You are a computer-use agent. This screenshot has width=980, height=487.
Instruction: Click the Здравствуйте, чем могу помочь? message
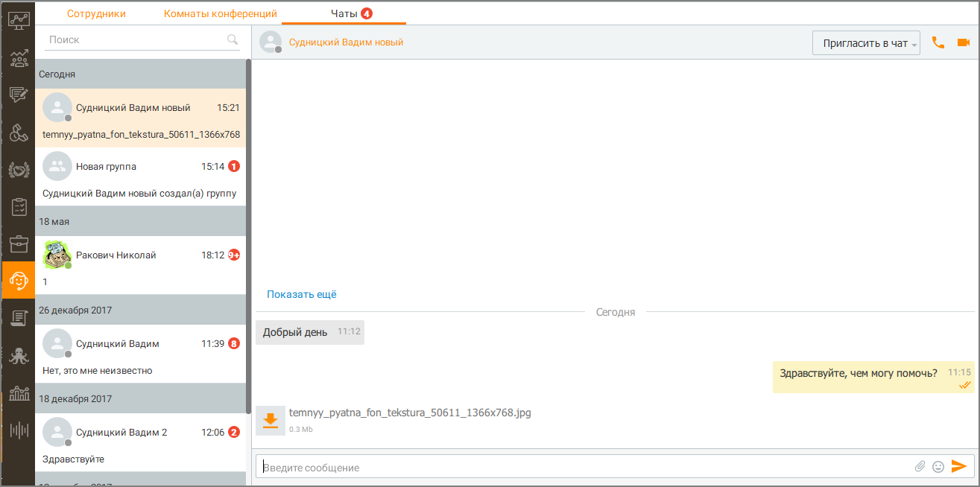click(873, 378)
